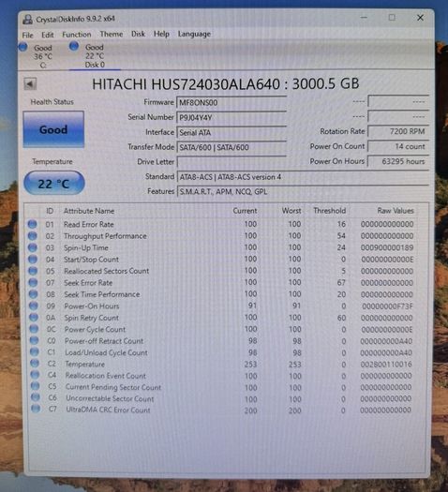The width and height of the screenshot is (448, 492).
Task: Click raw value 002800110016
Action: [386, 364]
